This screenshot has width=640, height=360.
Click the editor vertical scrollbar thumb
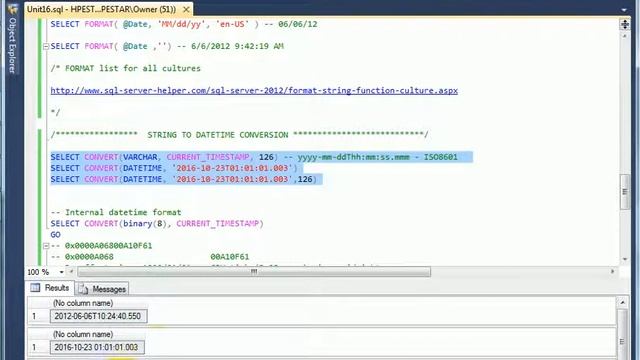[624, 192]
